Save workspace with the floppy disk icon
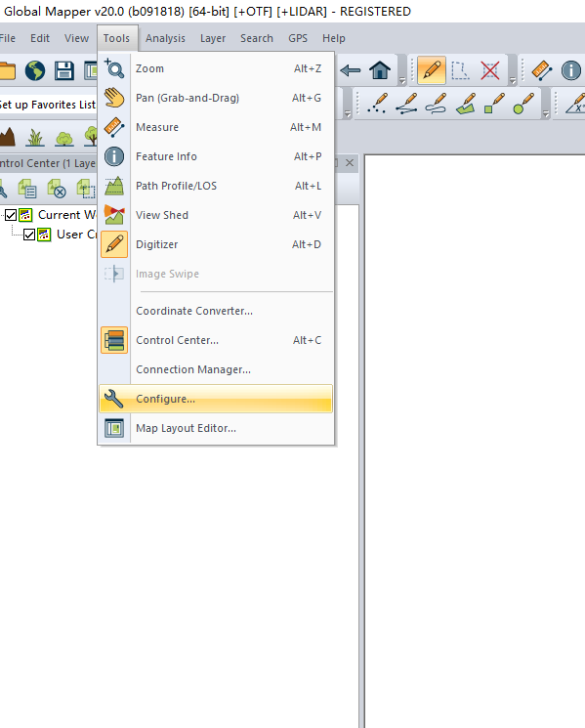The height and width of the screenshot is (728, 585). click(64, 71)
